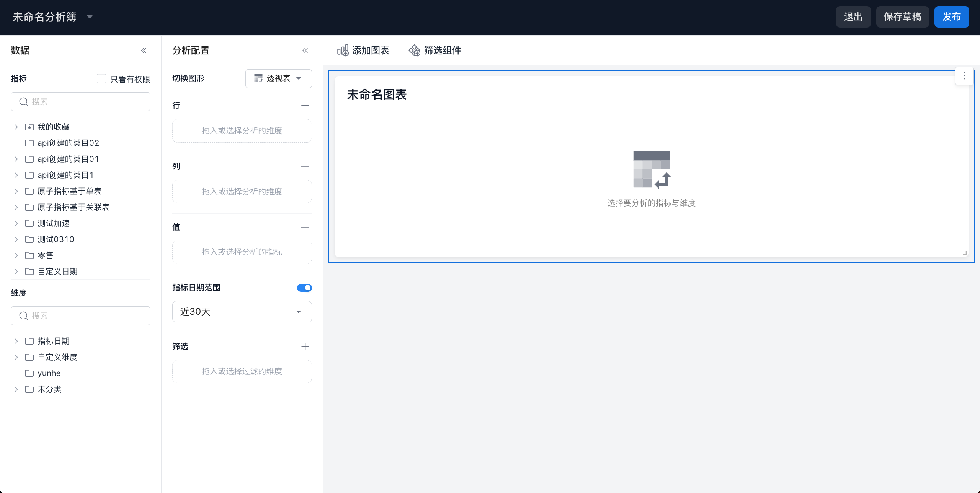
Task: Click the 添加图表 chart icon
Action: (x=343, y=50)
